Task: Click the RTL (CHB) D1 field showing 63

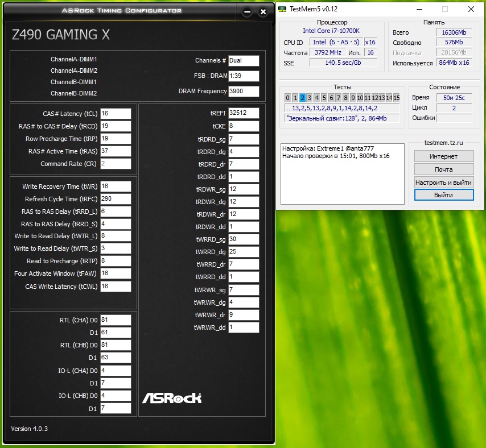Action: click(x=116, y=357)
